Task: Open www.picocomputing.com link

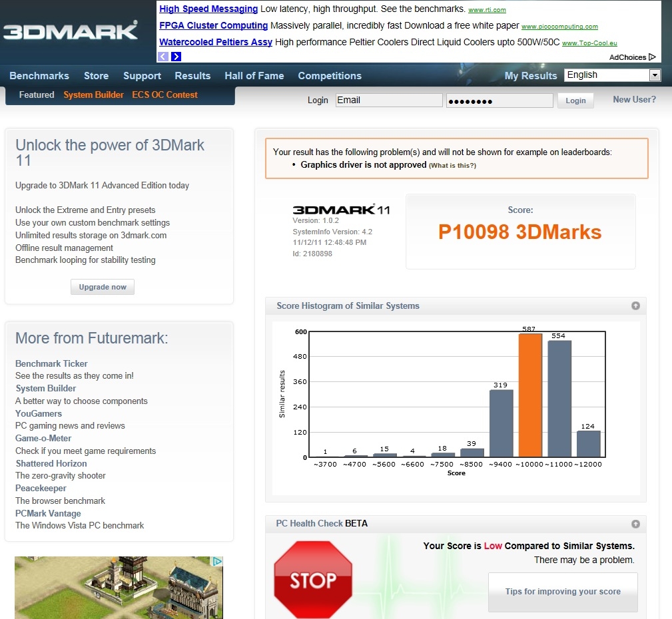Action: (559, 27)
